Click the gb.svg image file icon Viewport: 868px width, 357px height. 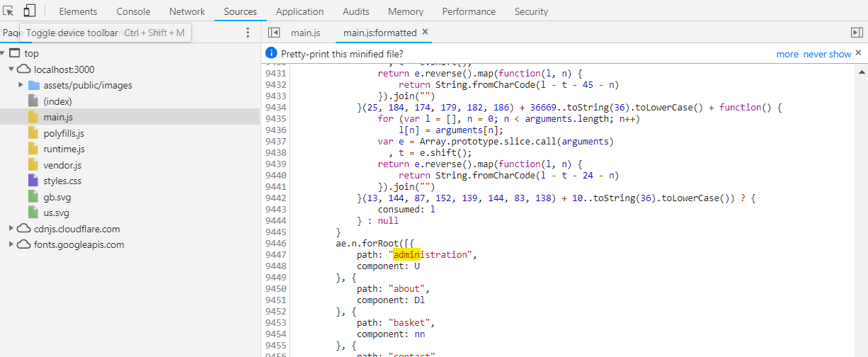click(x=33, y=197)
